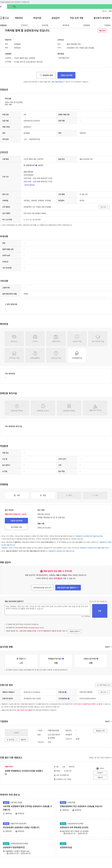Click the 장애인용 화장실 facility icon
The width and height of the screenshot is (112, 868).
(69, 408)
